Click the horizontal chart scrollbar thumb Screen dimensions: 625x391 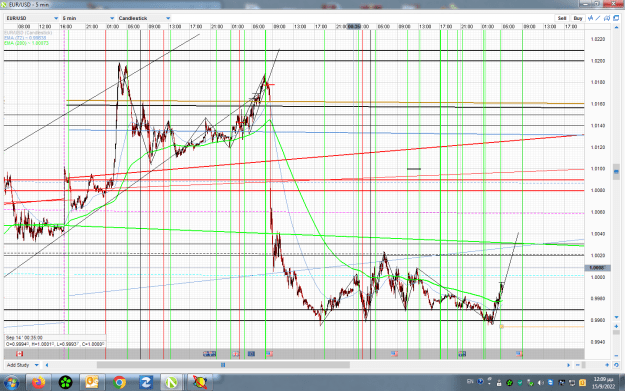pos(223,365)
